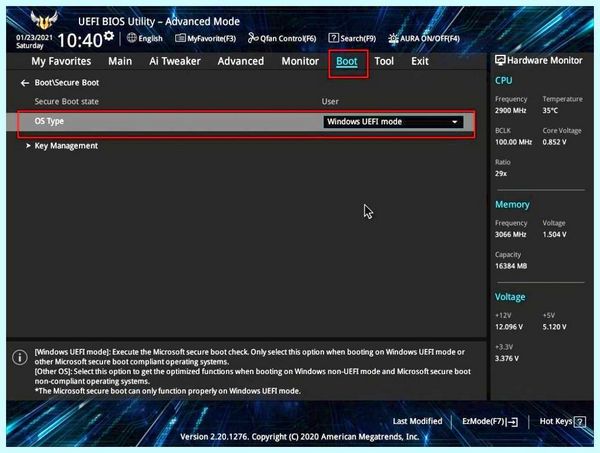Open the OS Type dropdown
Viewport: 600px width, 453px height.
[393, 122]
